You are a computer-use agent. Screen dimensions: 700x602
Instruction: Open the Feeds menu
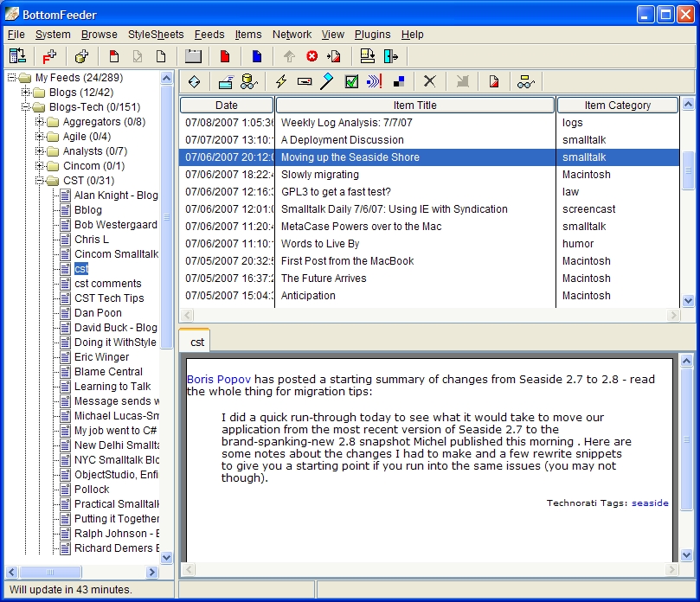click(x=209, y=35)
